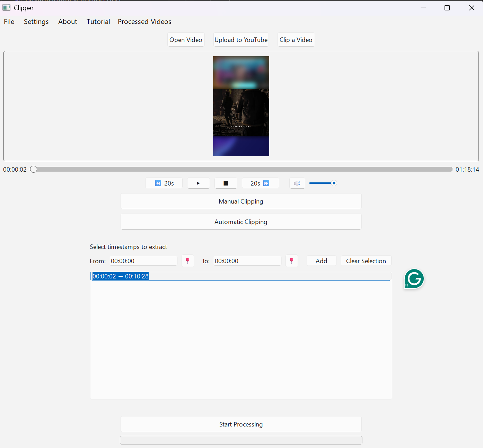Select the 00:00:02 → 00:10:28 entry
483x448 pixels.
(x=121, y=276)
